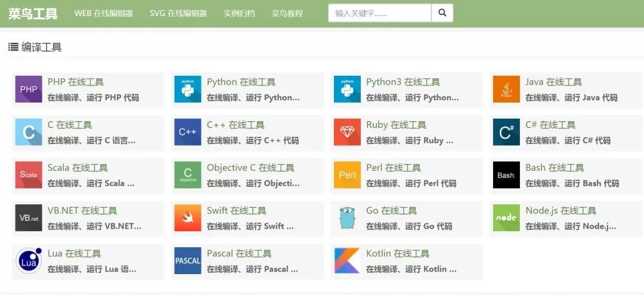The image size is (644, 295).
Task: Click the Python online tool icon
Action: pyautogui.click(x=188, y=90)
